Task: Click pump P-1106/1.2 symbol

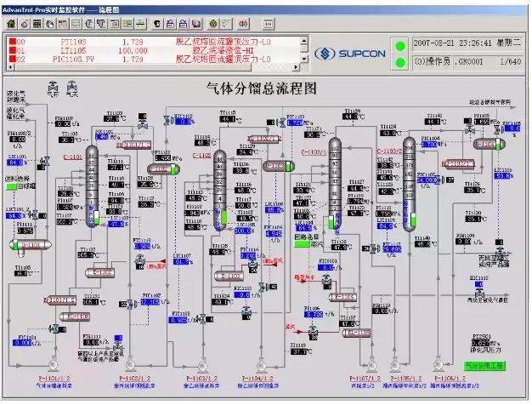Action: [x=438, y=365]
